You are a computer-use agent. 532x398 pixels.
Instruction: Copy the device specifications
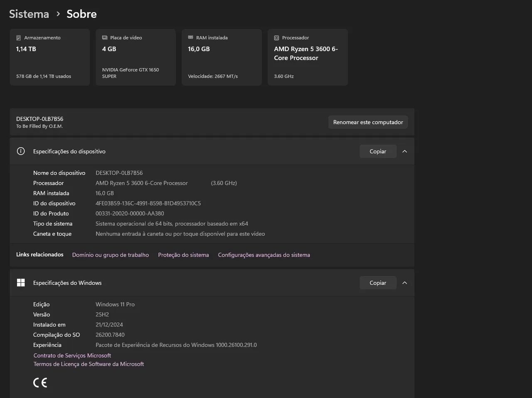point(377,151)
